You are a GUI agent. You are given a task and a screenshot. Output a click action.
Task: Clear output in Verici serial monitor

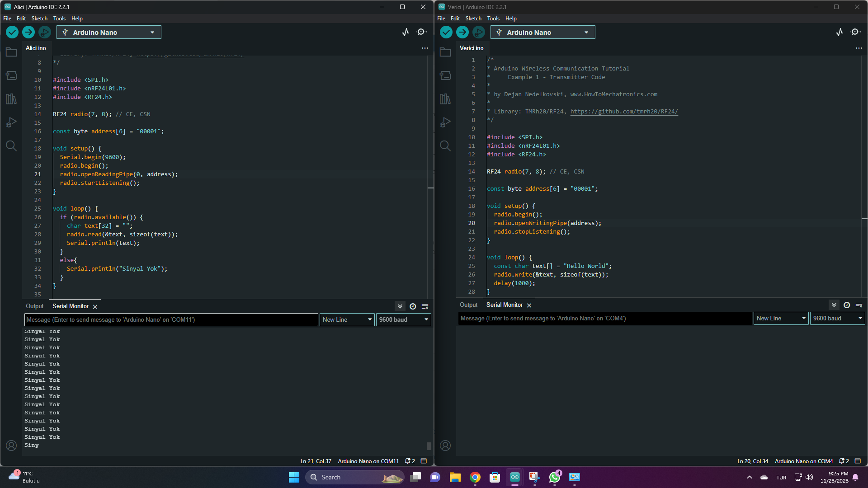[859, 305]
